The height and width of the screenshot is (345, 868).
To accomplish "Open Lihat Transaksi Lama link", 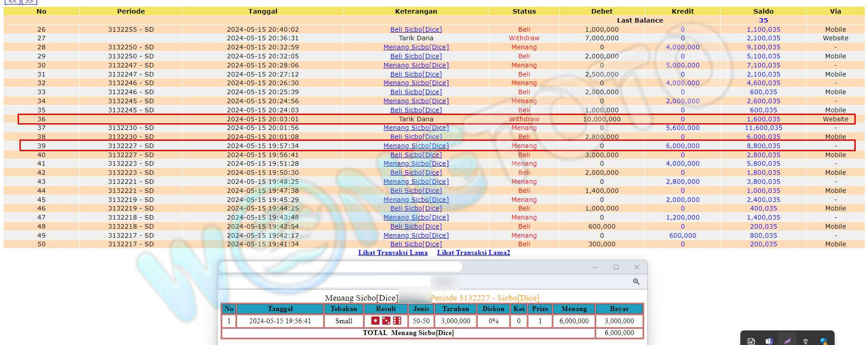I will [393, 253].
